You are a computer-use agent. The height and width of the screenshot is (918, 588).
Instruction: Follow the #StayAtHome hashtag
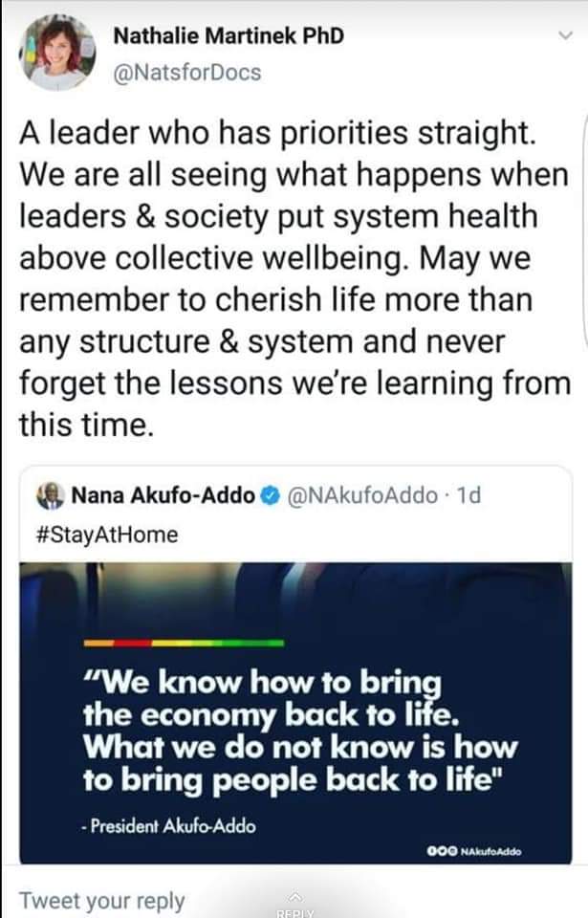107,535
